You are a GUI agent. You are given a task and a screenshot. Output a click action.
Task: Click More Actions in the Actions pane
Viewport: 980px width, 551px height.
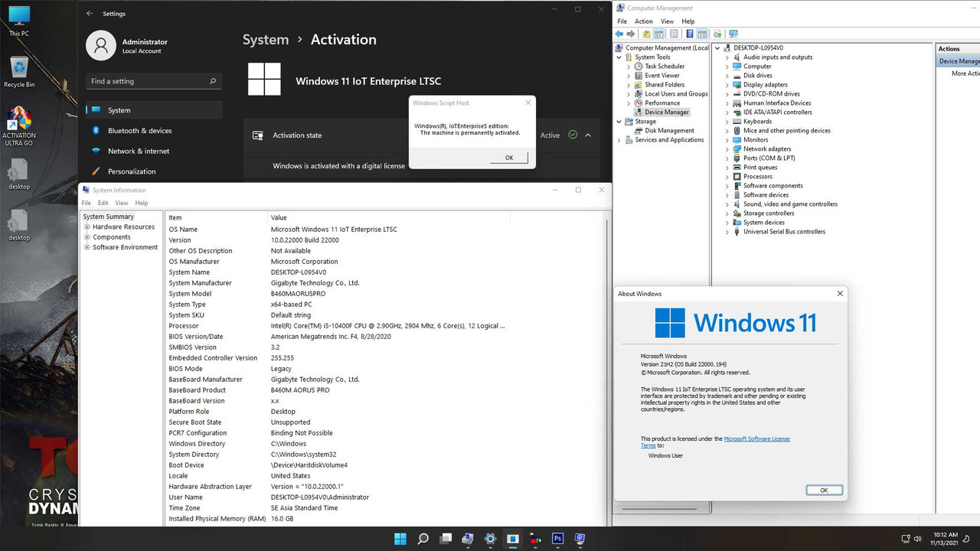point(965,73)
